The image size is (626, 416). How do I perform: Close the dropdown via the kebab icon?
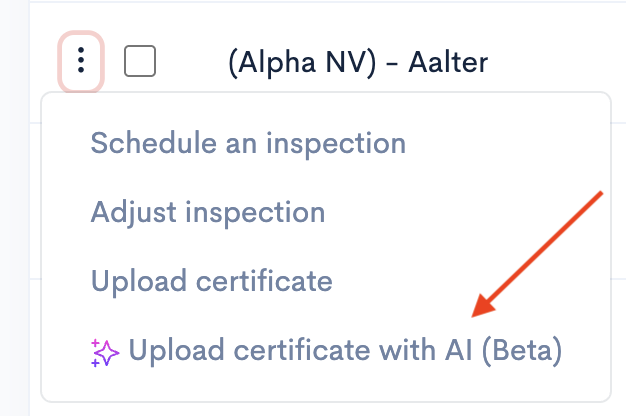(x=81, y=61)
